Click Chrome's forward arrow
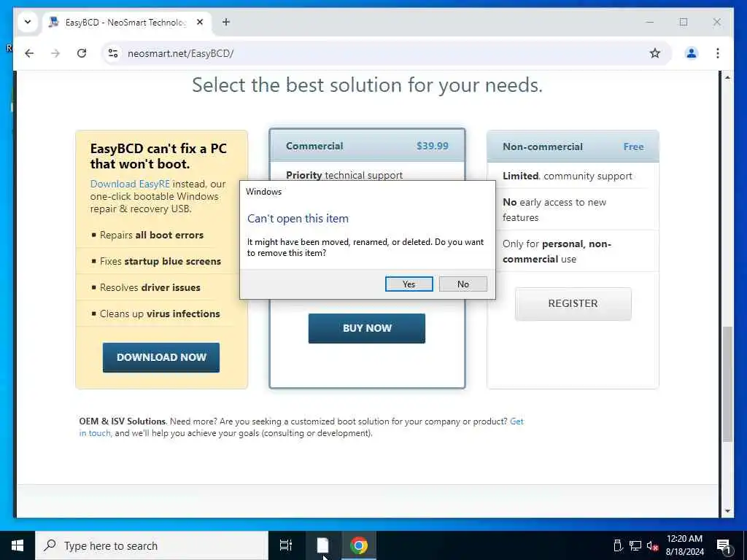 click(55, 53)
